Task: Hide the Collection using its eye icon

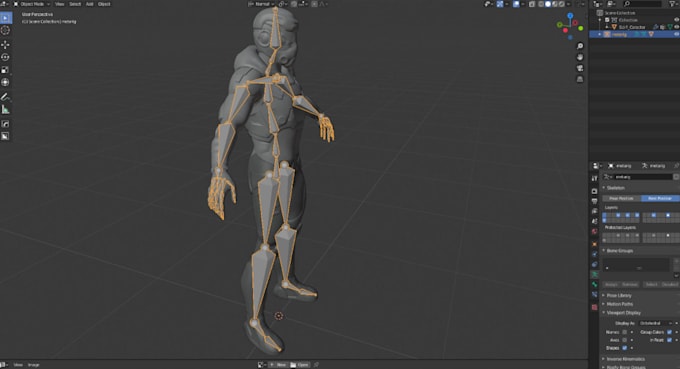Action: pyautogui.click(x=676, y=20)
